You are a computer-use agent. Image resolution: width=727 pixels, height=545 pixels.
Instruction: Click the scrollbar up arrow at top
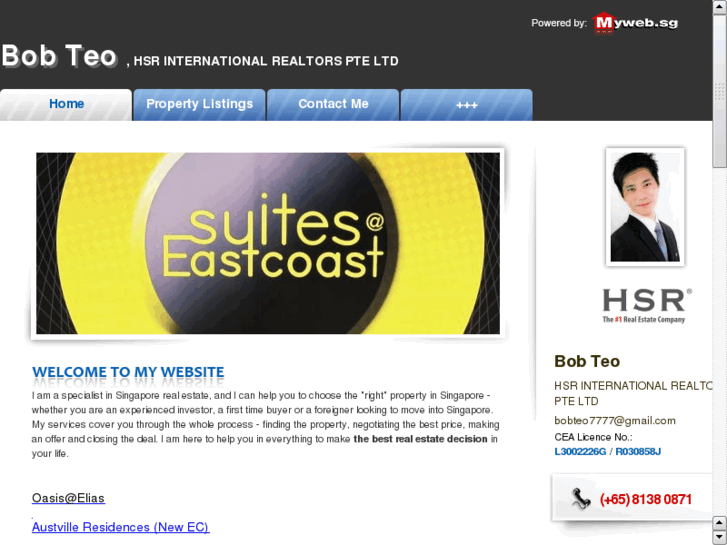720,7
